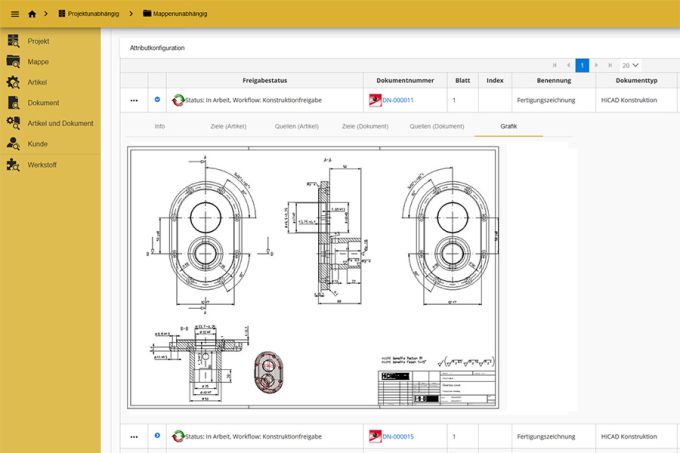680x453 pixels.
Task: Switch to the Quellen (Dokument) tab
Action: (x=437, y=127)
